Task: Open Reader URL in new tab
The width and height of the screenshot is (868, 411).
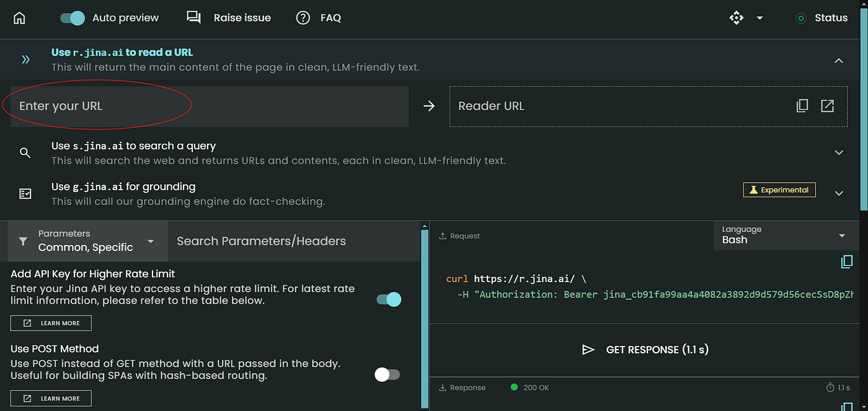Action: pos(828,106)
